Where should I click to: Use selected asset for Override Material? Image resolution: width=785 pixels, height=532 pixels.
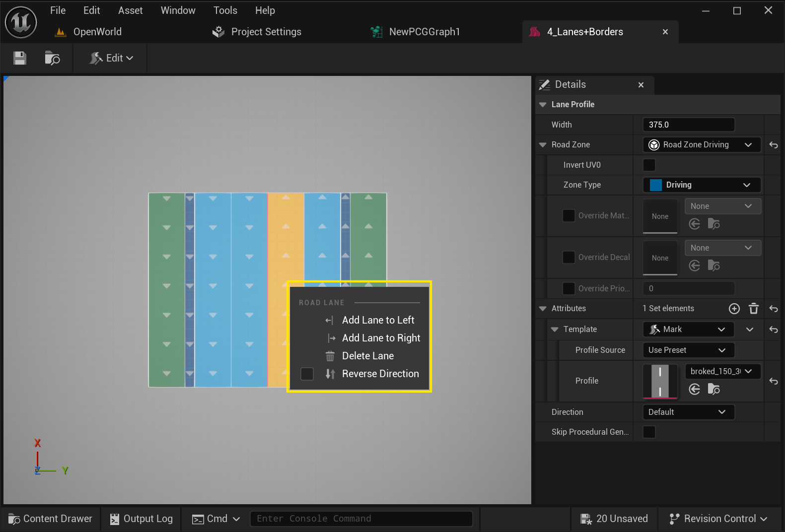pos(694,224)
